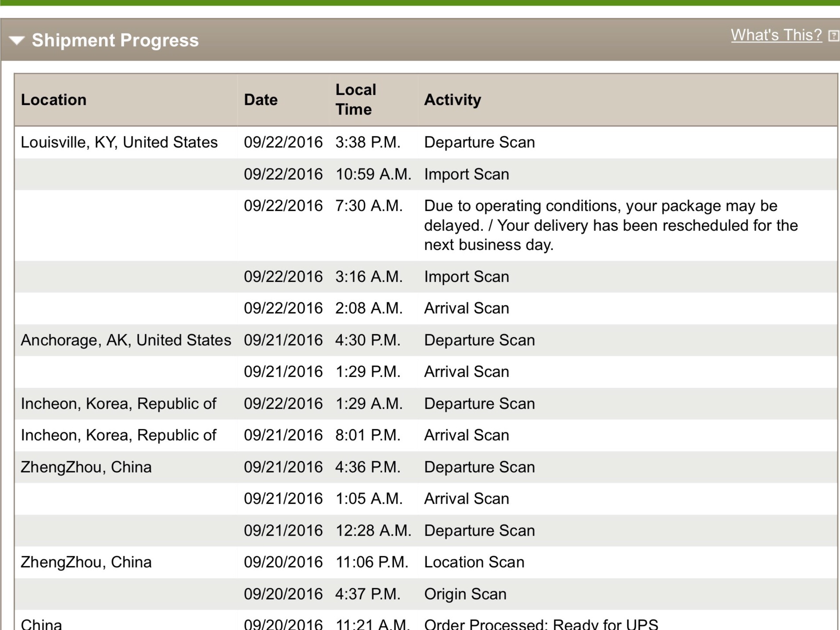Image resolution: width=840 pixels, height=630 pixels.
Task: Click the Incheon Arrival Scan at 8:01 P.M.
Action: [466, 435]
